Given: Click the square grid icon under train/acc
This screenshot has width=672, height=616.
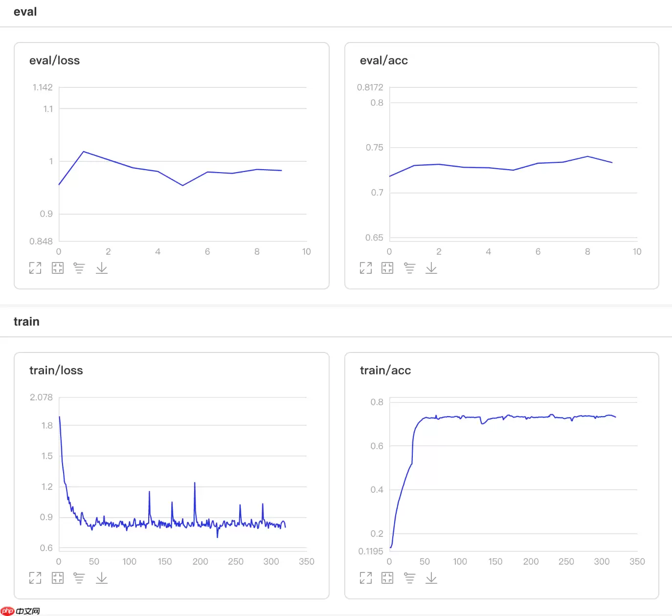Looking at the screenshot, I should click(387, 578).
